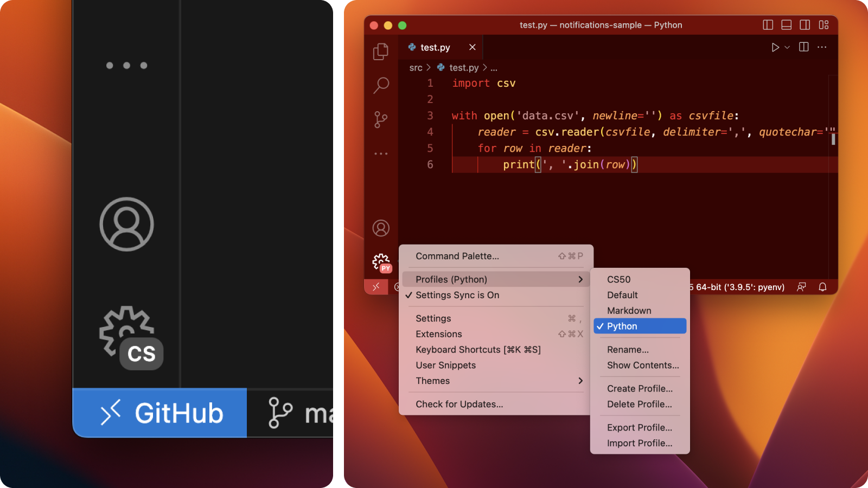Open the Search view in activity bar
Viewport: 868px width, 488px height.
(381, 85)
